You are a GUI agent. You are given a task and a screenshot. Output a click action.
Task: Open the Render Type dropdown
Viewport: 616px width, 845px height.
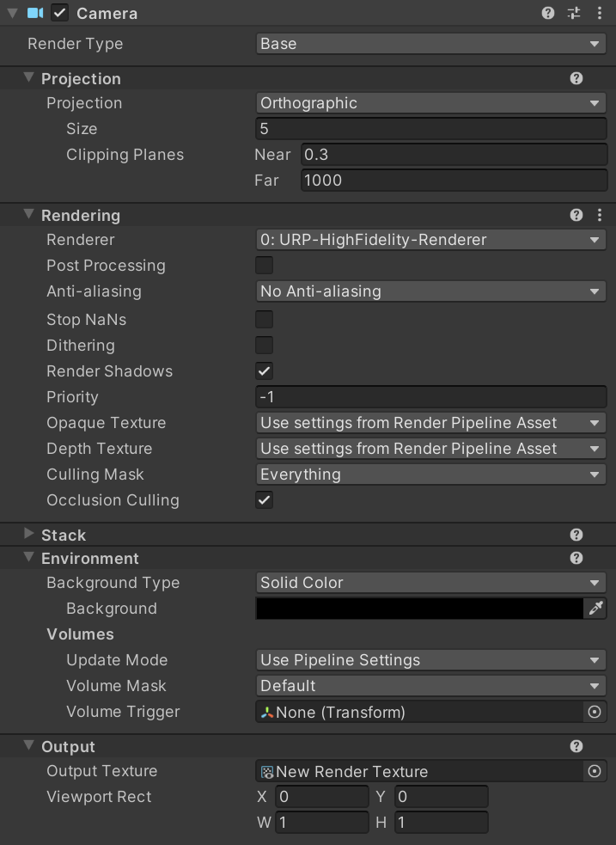coord(430,44)
